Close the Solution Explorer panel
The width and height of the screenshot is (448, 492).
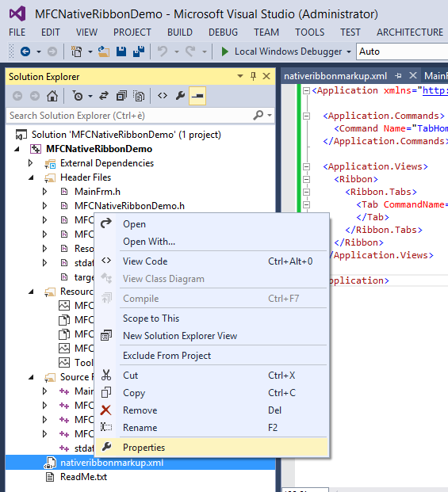pyautogui.click(x=266, y=76)
